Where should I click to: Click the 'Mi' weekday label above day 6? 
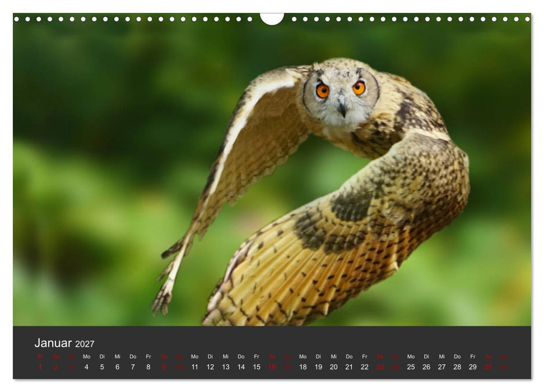pyautogui.click(x=117, y=357)
